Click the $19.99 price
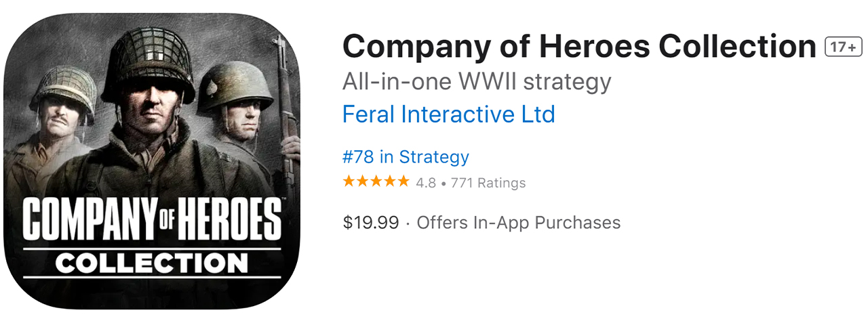The width and height of the screenshot is (868, 323). coord(370,222)
